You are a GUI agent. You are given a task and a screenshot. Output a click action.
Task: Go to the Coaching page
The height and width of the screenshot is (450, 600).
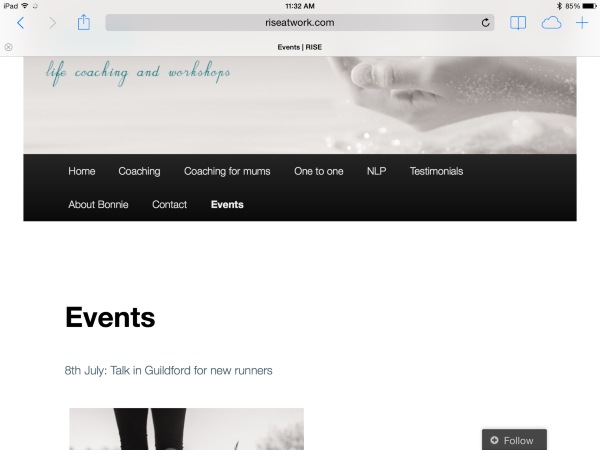point(139,171)
